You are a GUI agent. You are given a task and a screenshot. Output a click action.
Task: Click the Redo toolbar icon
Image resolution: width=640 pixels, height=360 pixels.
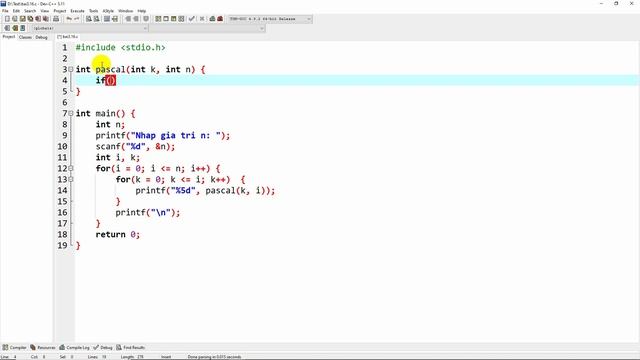click(76, 19)
